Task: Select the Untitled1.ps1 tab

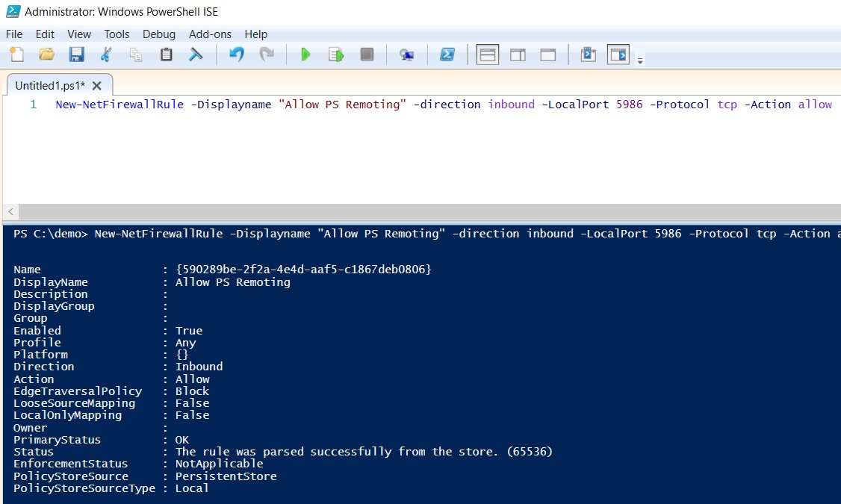Action: (x=51, y=85)
